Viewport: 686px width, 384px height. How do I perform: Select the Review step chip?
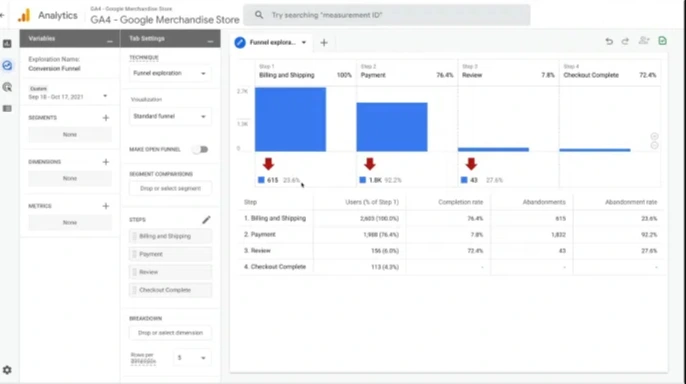tap(170, 272)
